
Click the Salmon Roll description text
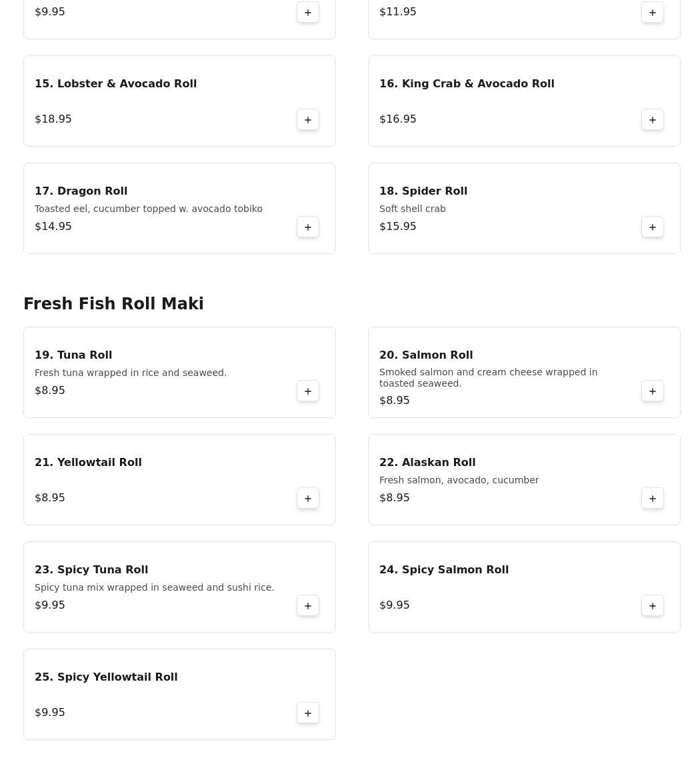pos(488,377)
